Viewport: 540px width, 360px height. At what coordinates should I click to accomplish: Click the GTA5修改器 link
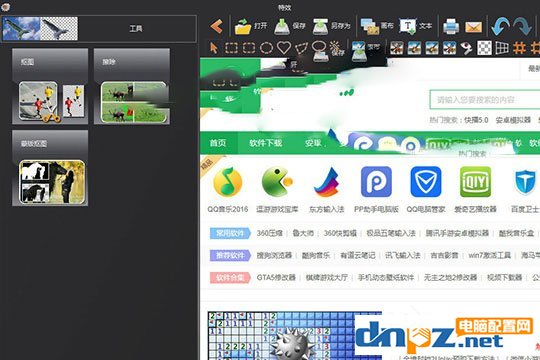(276, 277)
